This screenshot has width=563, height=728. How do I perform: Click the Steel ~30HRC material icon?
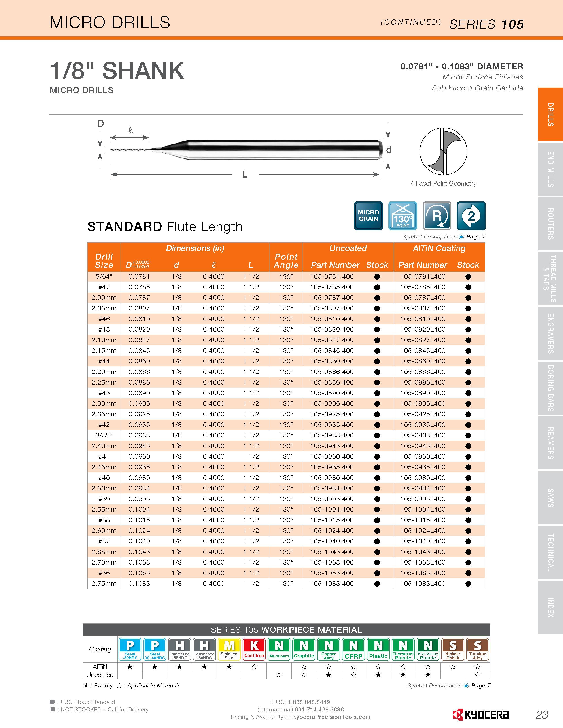130,649
